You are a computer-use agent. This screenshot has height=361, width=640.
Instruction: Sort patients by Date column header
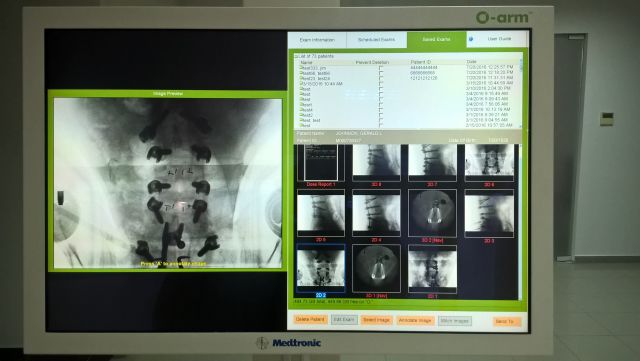coord(471,62)
